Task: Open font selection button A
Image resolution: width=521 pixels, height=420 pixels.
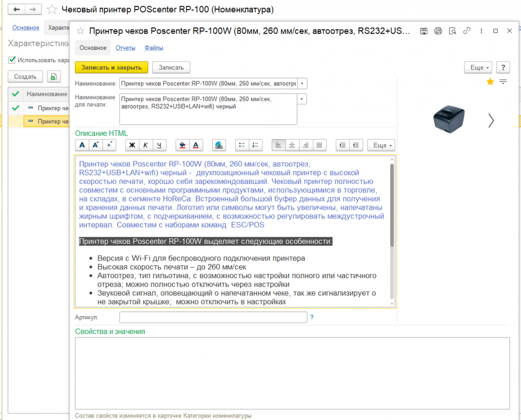Action: point(82,145)
